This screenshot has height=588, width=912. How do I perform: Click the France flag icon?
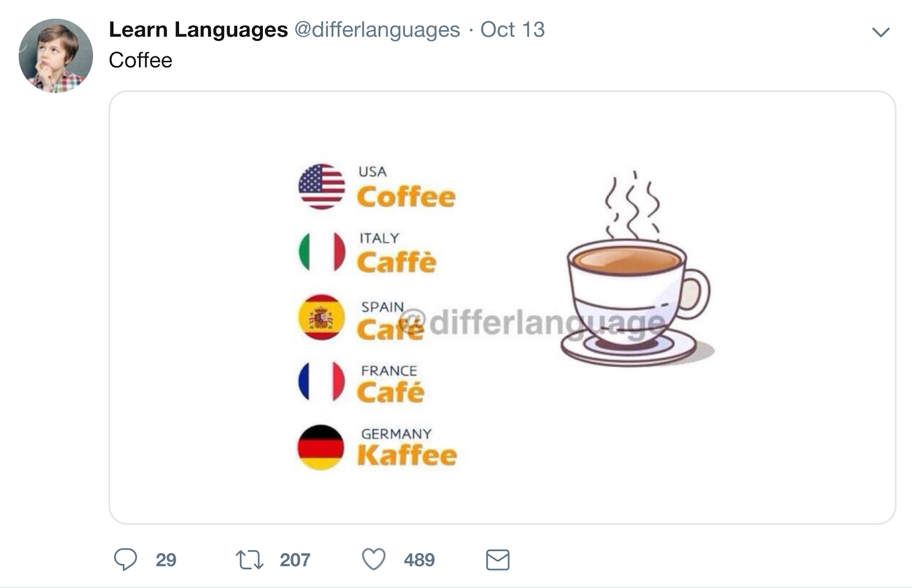point(321,381)
